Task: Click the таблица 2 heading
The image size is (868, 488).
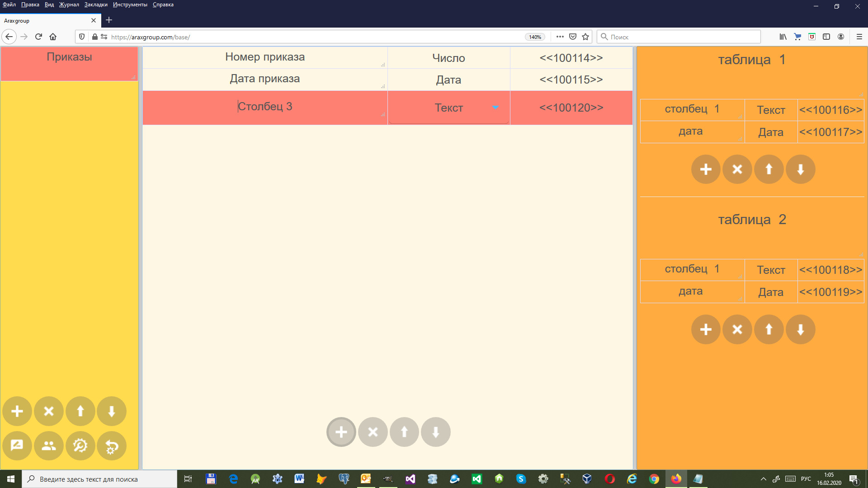Action: coord(752,220)
